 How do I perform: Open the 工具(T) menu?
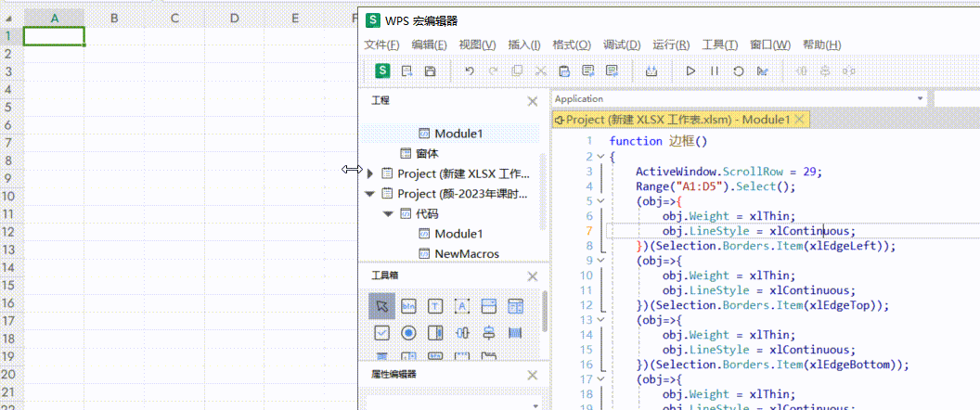pos(720,45)
